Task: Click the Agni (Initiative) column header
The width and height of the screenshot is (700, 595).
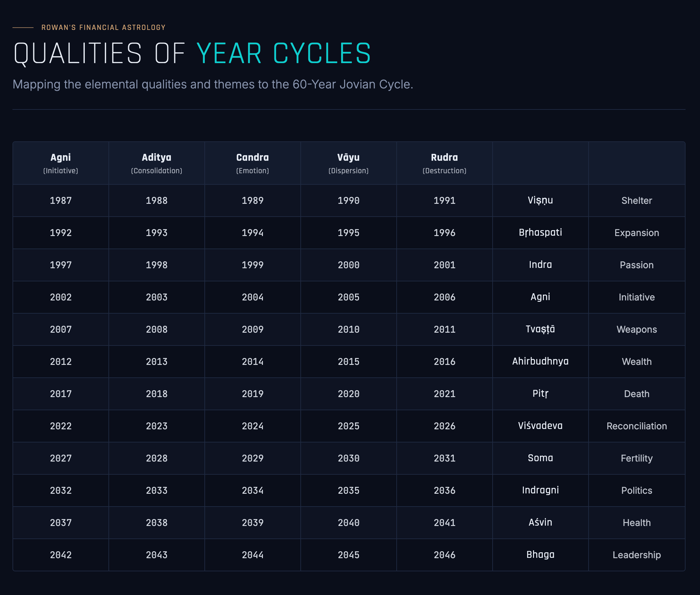Action: pos(61,163)
